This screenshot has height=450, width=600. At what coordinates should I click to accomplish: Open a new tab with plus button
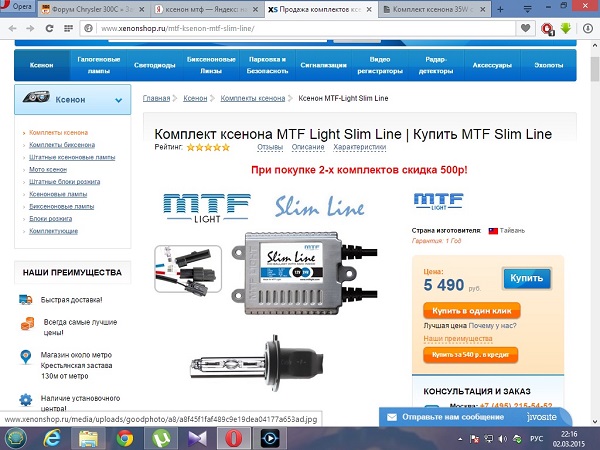pos(501,9)
